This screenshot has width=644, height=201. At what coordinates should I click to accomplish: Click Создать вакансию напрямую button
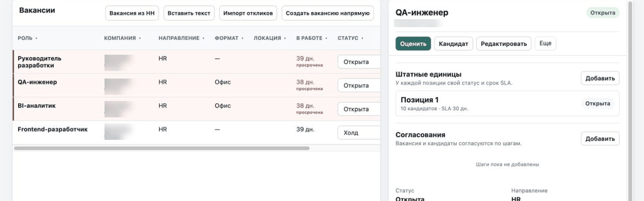(328, 13)
